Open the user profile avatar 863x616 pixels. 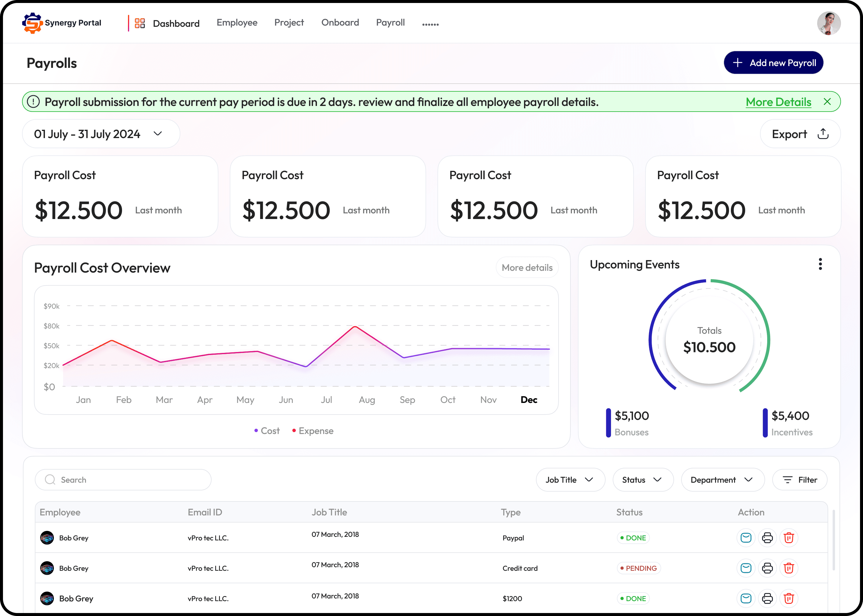tap(828, 23)
